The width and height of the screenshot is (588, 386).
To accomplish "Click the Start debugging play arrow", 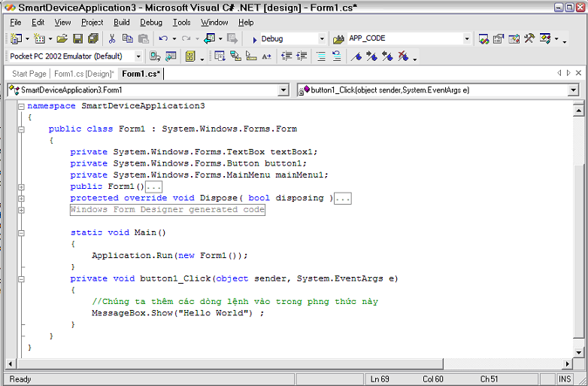I will coord(254,39).
